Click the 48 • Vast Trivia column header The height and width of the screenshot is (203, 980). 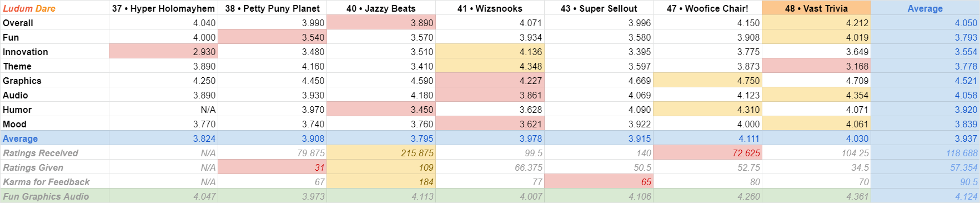[x=816, y=8]
